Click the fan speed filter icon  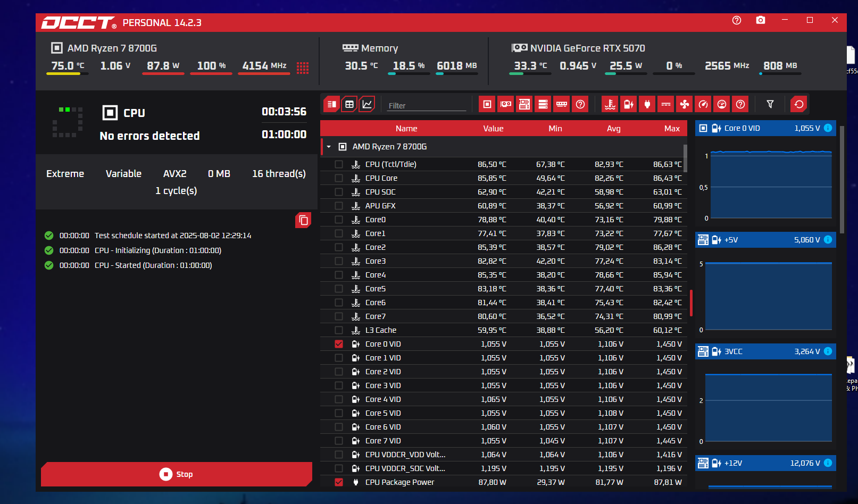[x=684, y=104]
